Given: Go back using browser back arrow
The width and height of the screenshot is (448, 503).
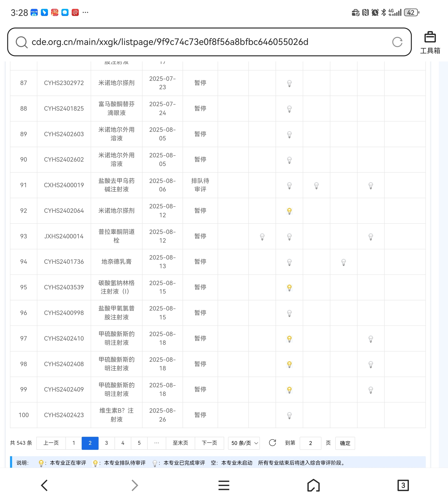Looking at the screenshot, I should (x=44, y=485).
